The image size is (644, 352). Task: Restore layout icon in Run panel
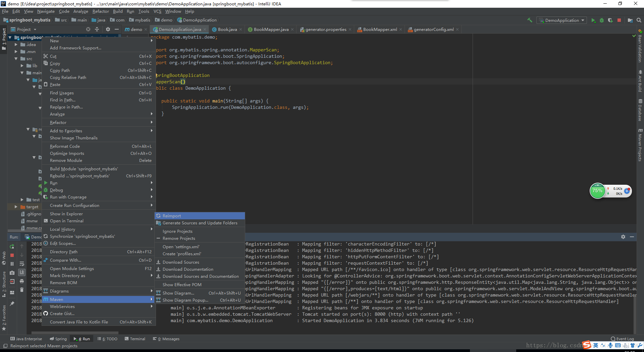(12, 292)
